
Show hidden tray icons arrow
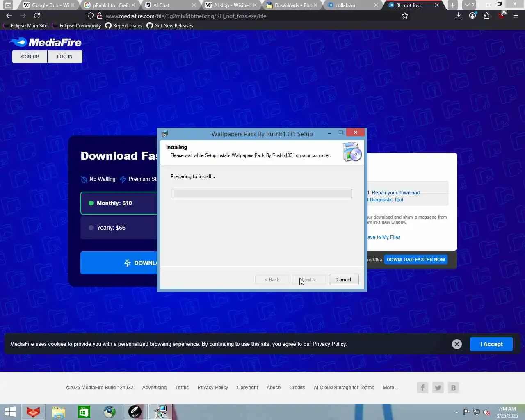pyautogui.click(x=457, y=412)
